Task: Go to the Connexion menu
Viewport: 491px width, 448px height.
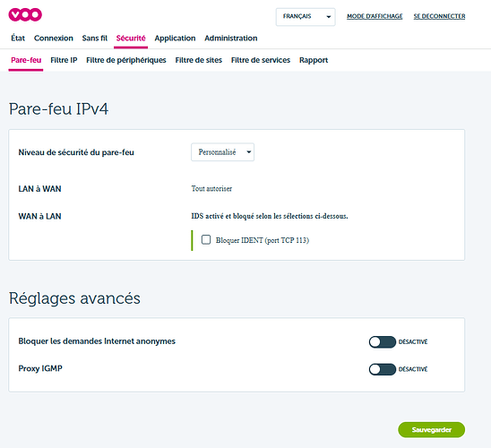Action: click(x=54, y=39)
